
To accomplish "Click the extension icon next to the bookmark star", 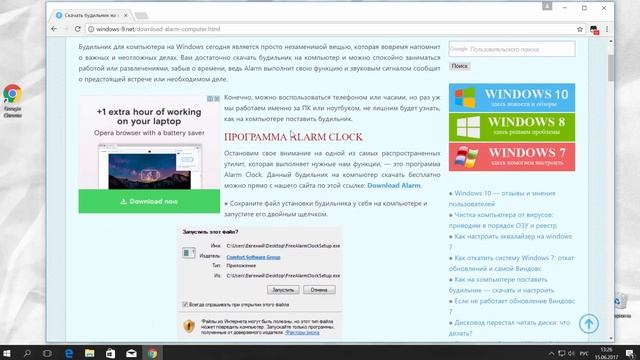I will pyautogui.click(x=594, y=29).
